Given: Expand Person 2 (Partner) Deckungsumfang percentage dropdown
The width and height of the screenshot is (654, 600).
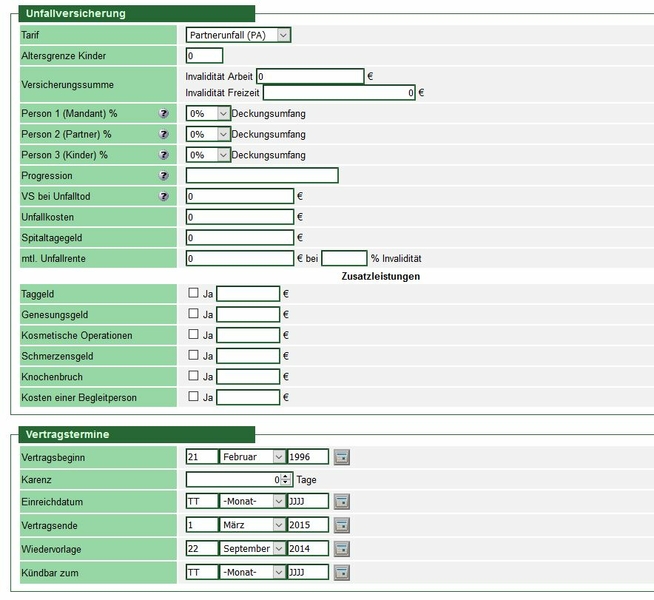Looking at the screenshot, I should 208,134.
